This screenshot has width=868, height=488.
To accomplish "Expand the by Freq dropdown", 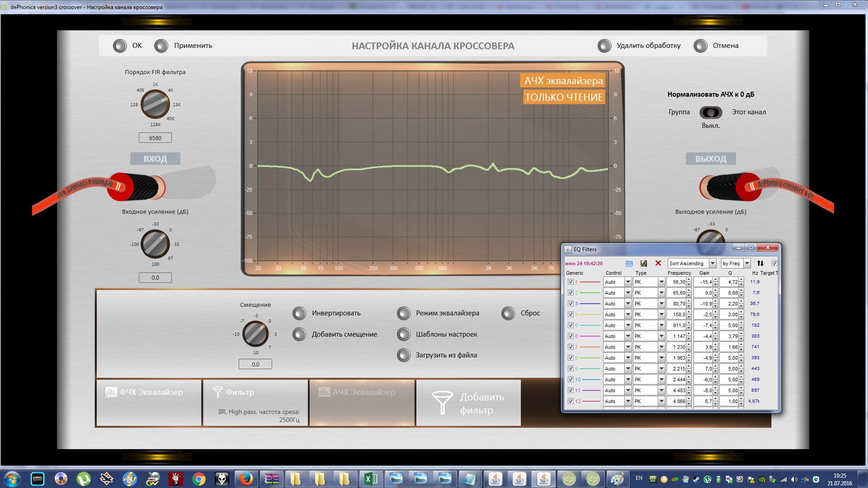I will point(747,263).
